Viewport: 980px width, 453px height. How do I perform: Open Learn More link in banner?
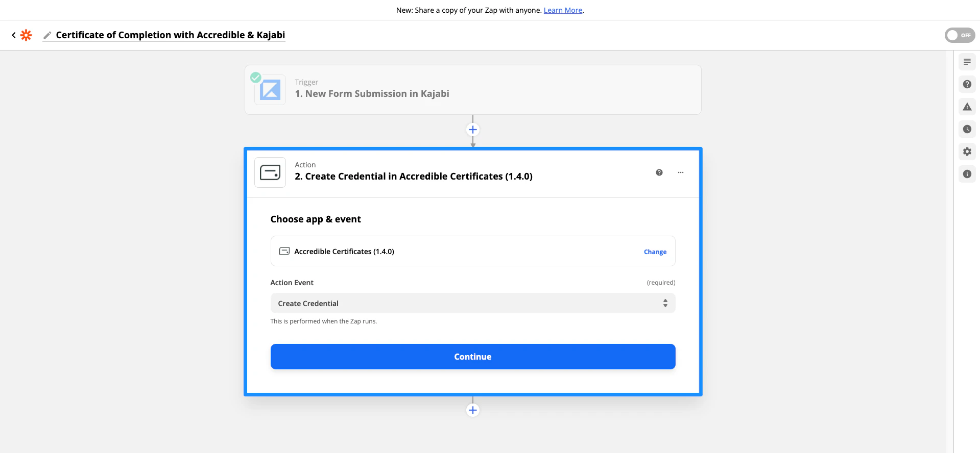[563, 10]
